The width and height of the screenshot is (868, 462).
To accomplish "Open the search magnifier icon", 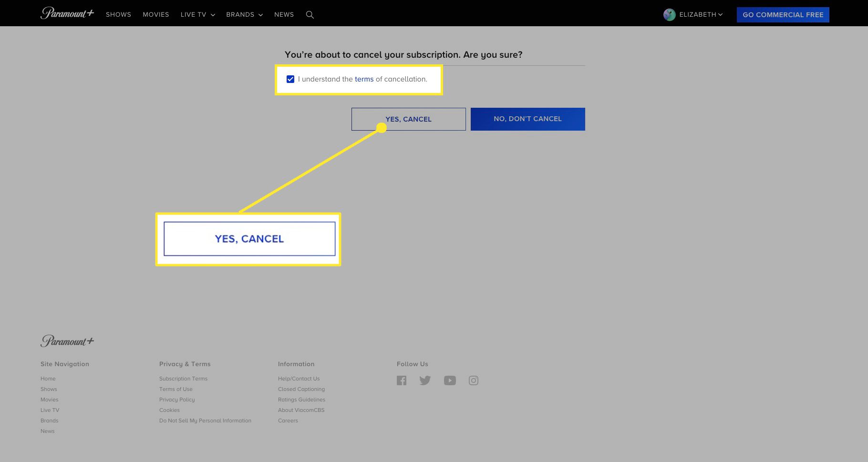I will (310, 15).
